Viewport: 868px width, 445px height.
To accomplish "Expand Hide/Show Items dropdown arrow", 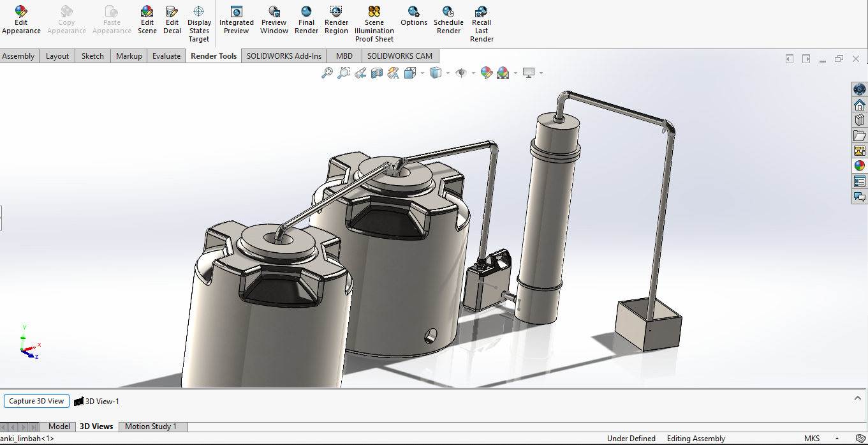I will 473,73.
